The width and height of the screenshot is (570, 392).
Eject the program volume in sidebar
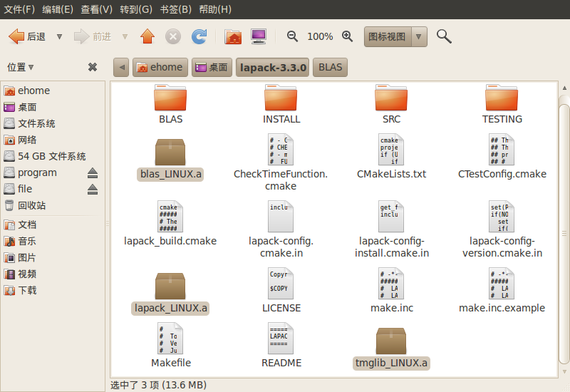[x=93, y=173]
